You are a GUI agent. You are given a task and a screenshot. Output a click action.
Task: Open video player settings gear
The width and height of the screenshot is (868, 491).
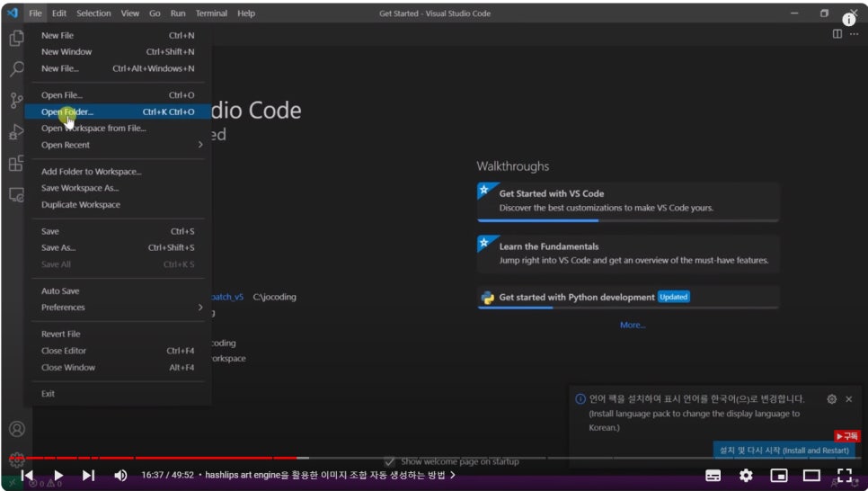pyautogui.click(x=746, y=476)
